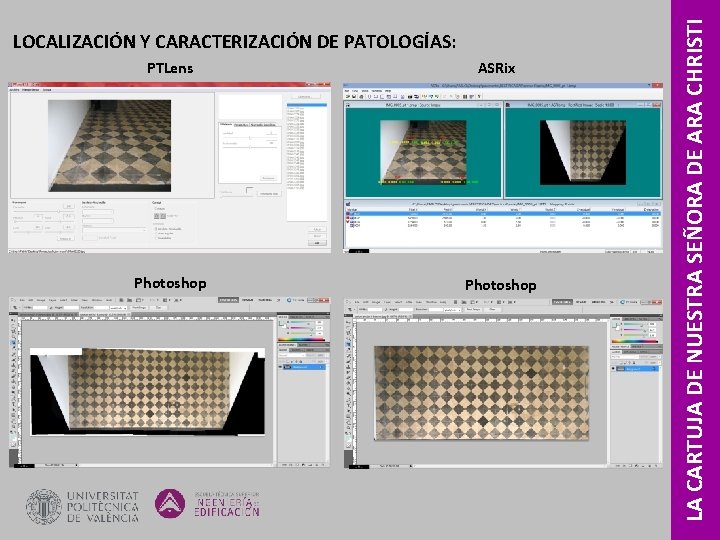Open resolution units dropdown in left Photoshop options bar

click(x=118, y=308)
